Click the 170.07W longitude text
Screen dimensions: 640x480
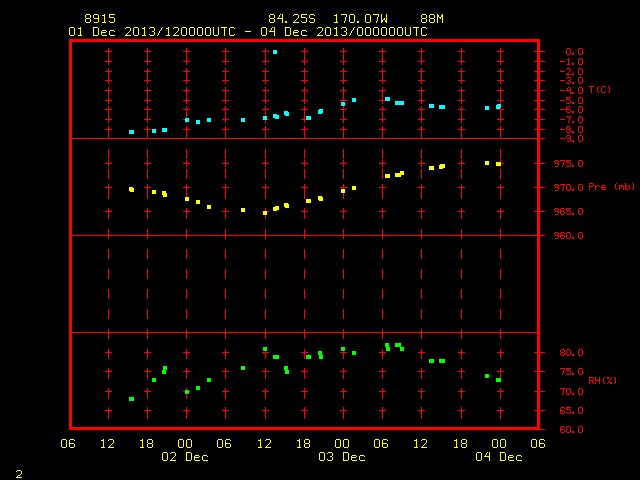click(360, 19)
